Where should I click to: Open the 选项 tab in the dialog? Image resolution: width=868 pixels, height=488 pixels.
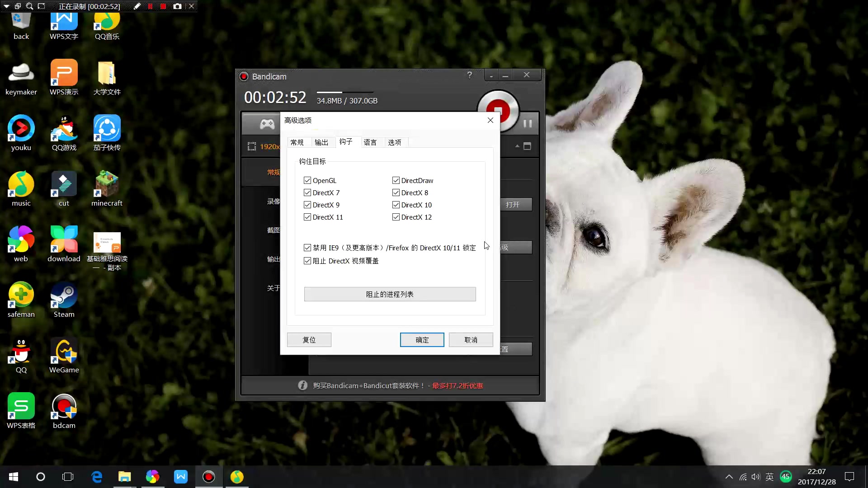pyautogui.click(x=395, y=142)
